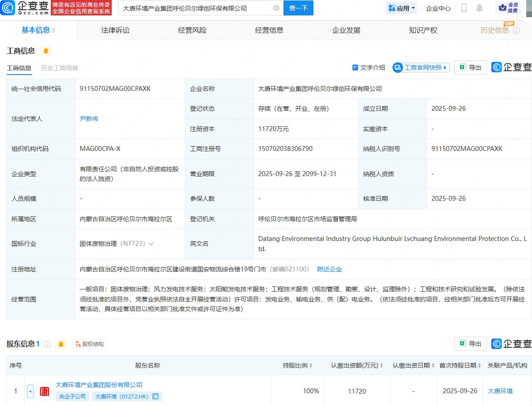Clear the search box with the X icon
The height and width of the screenshot is (406, 532).
276,8
